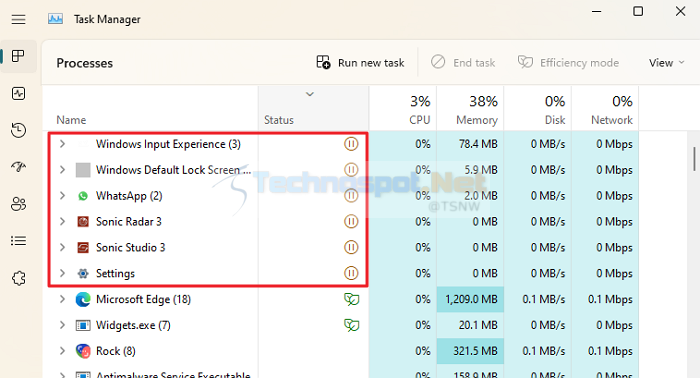Viewport: 700px width, 378px height.
Task: Expand the Sonic Studio 3 process
Action: click(62, 247)
